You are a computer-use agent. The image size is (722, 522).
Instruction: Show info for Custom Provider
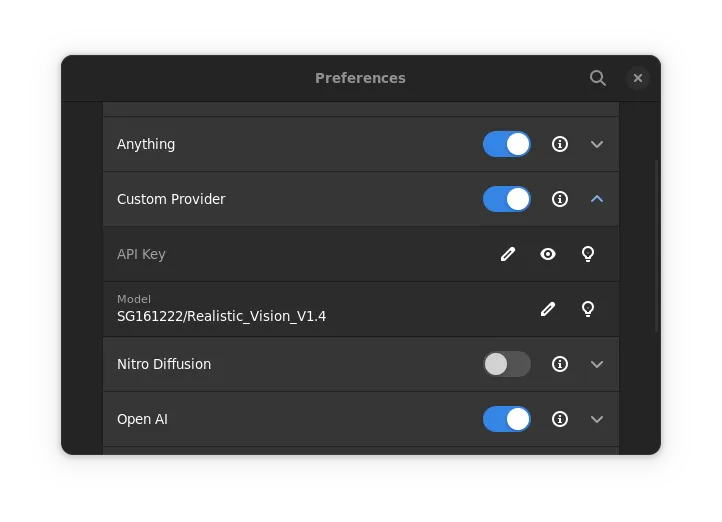point(560,199)
